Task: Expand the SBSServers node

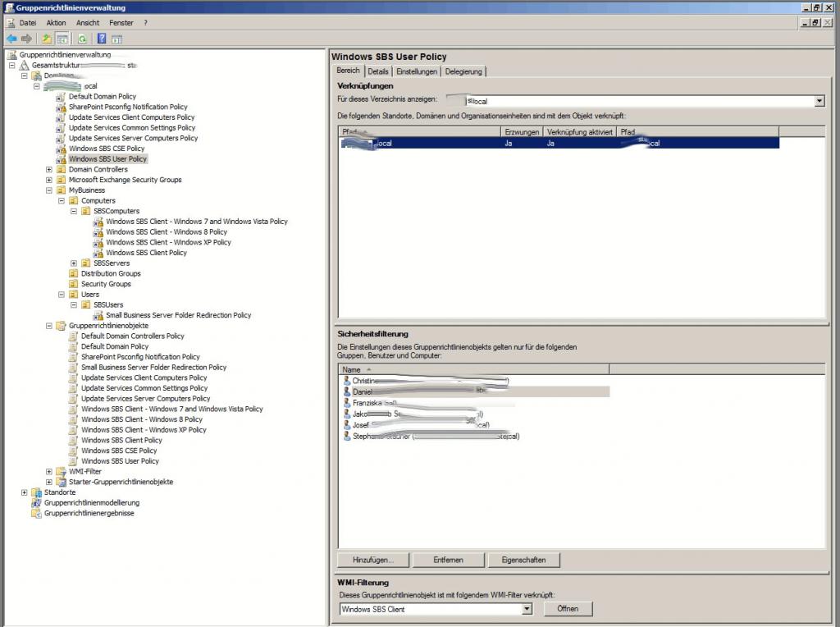Action: pos(73,263)
